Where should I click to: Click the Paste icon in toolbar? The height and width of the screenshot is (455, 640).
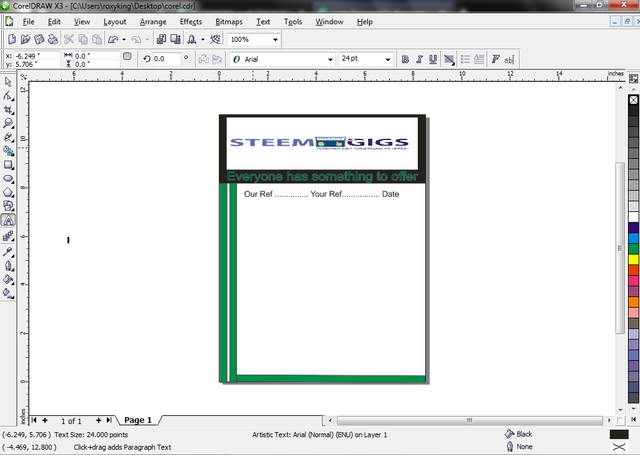click(x=97, y=39)
